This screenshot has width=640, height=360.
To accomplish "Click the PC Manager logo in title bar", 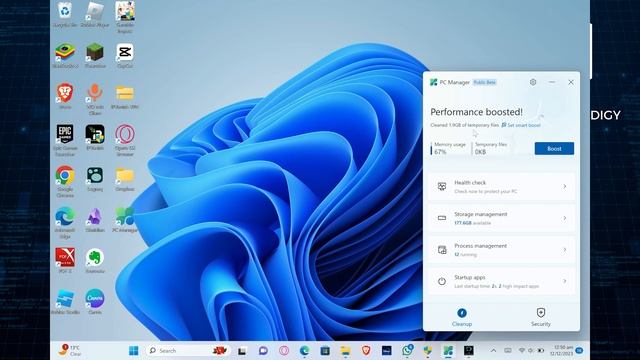I will click(x=433, y=82).
